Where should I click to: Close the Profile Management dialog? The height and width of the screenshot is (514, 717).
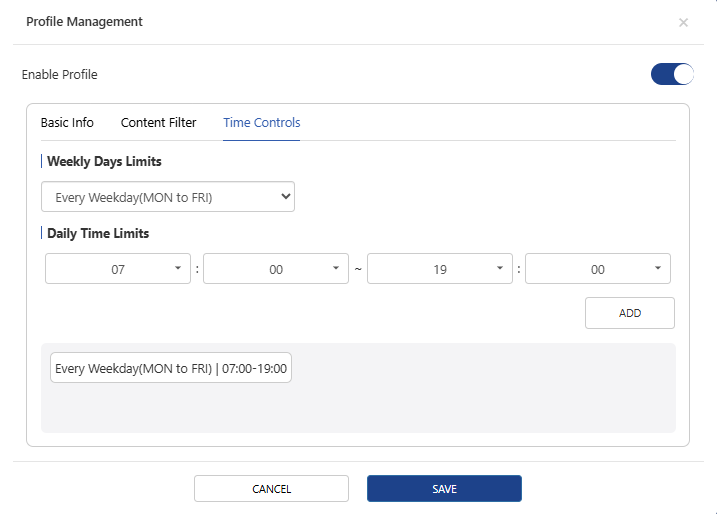(683, 22)
